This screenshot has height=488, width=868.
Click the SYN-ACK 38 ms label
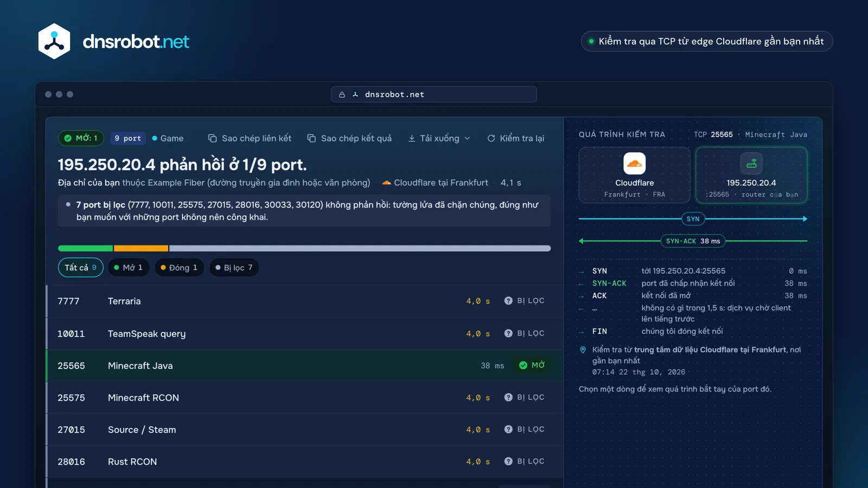click(x=693, y=241)
